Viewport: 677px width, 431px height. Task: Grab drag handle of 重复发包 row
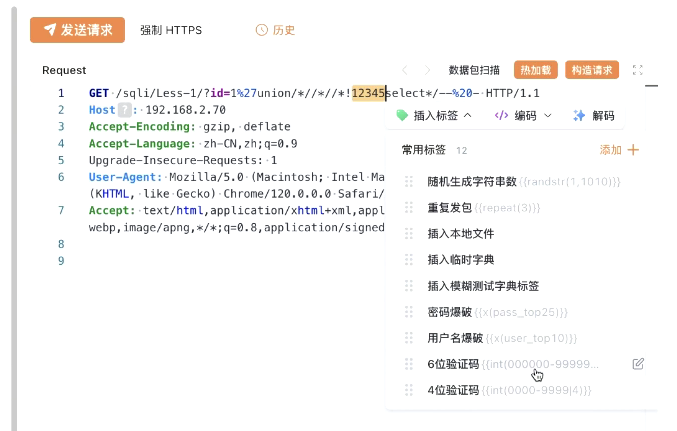click(x=409, y=208)
